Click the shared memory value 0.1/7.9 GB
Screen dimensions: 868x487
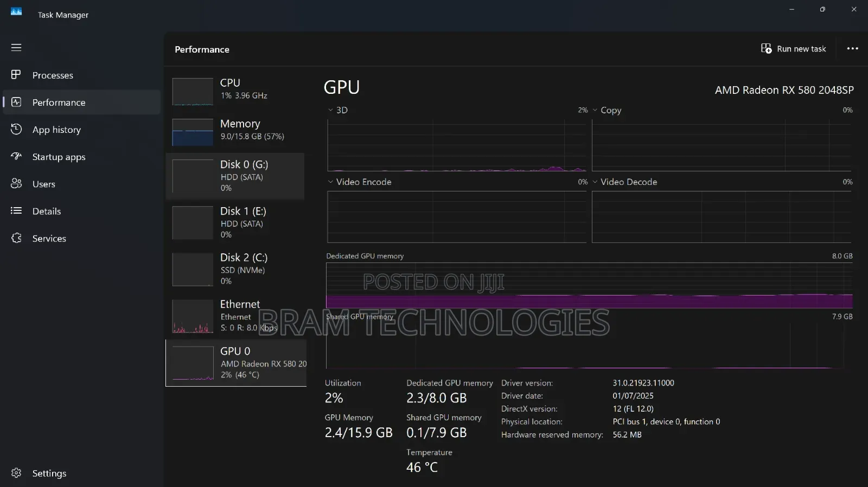pyautogui.click(x=437, y=433)
